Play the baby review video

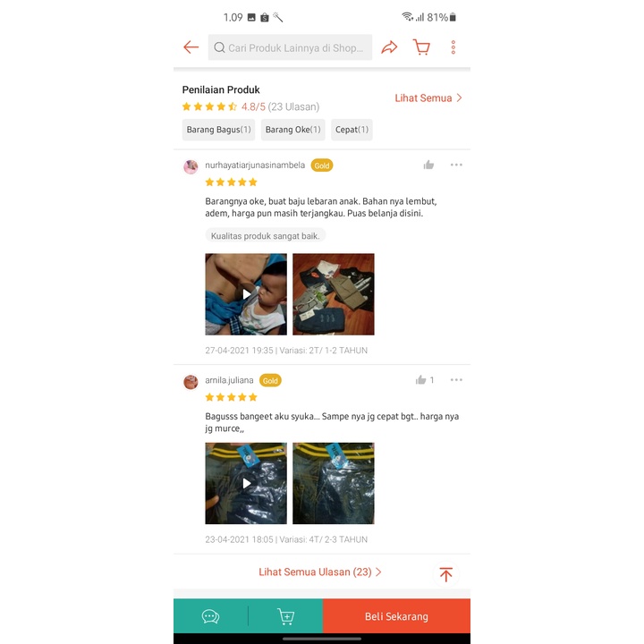point(246,294)
